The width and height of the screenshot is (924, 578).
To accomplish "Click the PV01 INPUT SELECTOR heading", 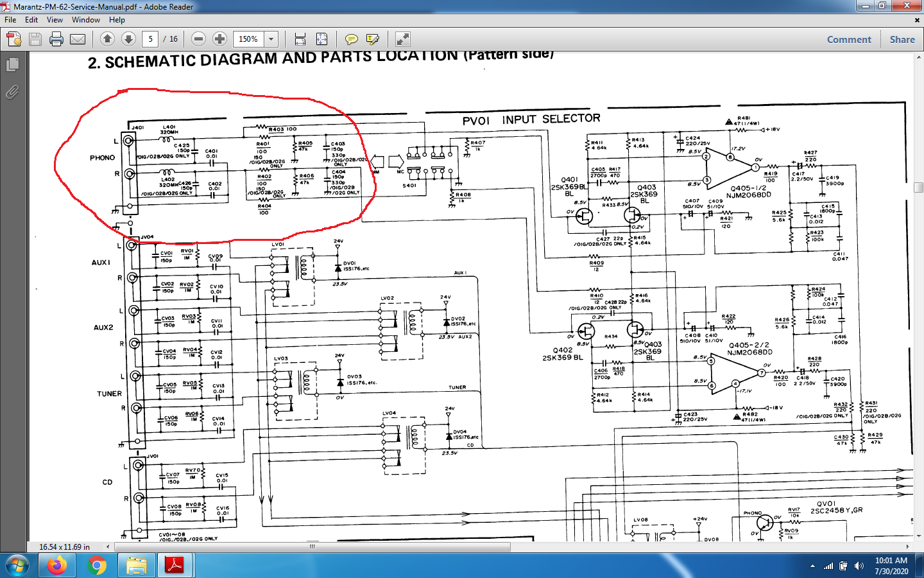I will point(531,119).
